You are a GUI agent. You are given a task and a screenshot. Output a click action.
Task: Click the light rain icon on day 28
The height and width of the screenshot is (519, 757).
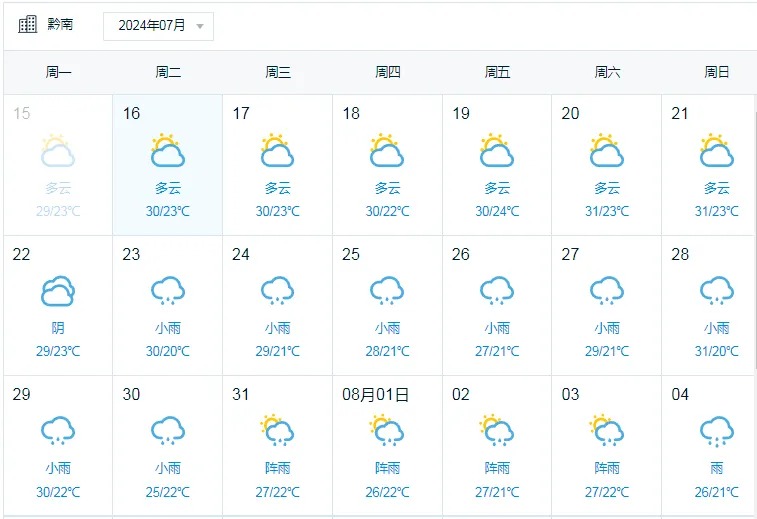tap(716, 291)
